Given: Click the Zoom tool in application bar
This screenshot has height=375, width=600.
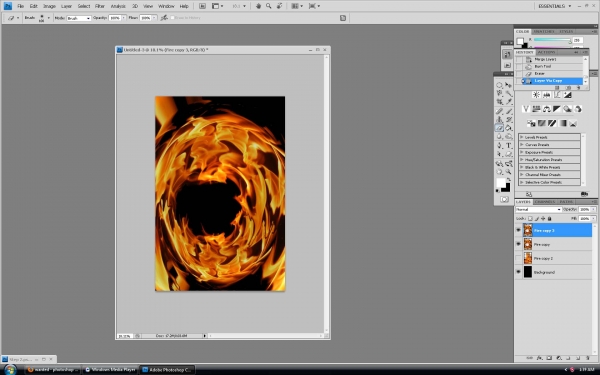Looking at the screenshot, I should coord(269,6).
